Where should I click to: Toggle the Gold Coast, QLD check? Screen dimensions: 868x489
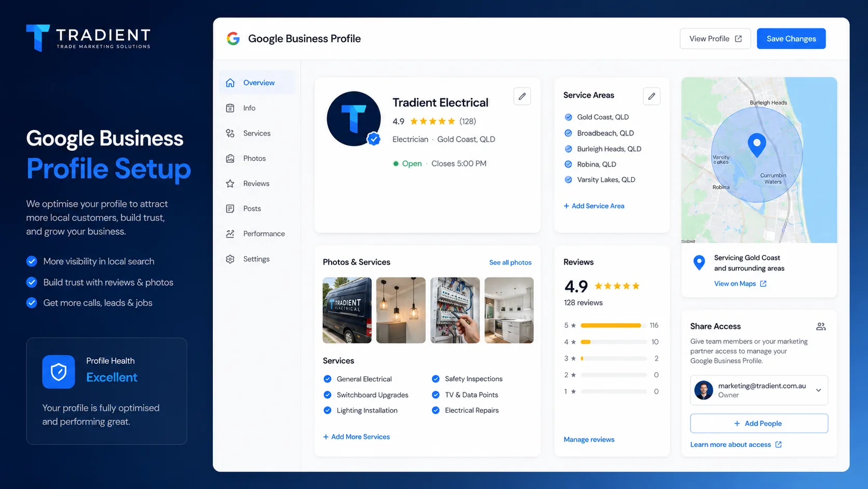[x=568, y=117]
